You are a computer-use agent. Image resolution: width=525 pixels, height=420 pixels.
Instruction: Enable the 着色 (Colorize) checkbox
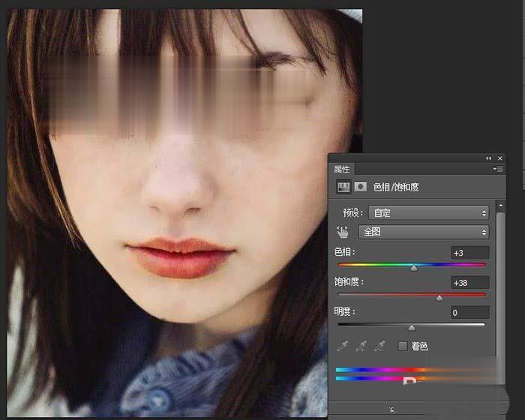pyautogui.click(x=403, y=346)
